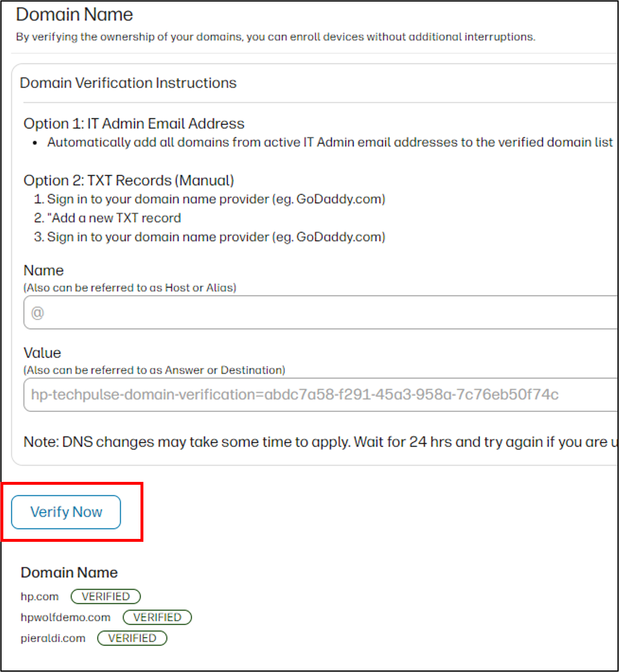Click the Option 1: IT Admin Email Address heading
Screen dimensions: 619x672
pos(134,124)
